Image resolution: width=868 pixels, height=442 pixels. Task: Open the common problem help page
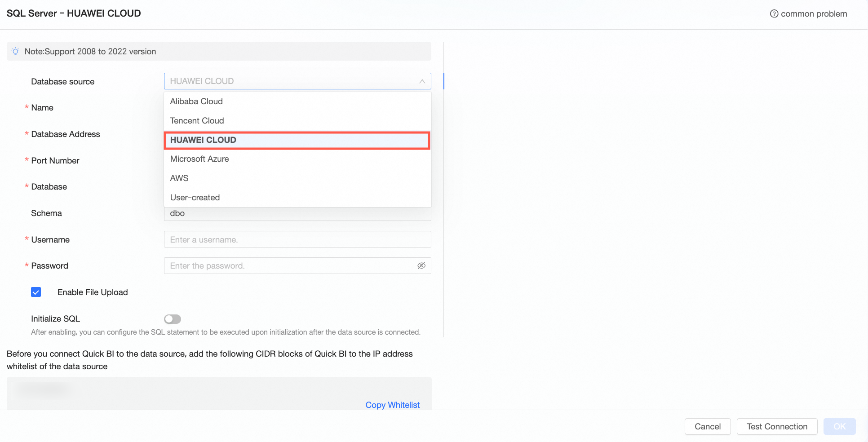click(813, 13)
